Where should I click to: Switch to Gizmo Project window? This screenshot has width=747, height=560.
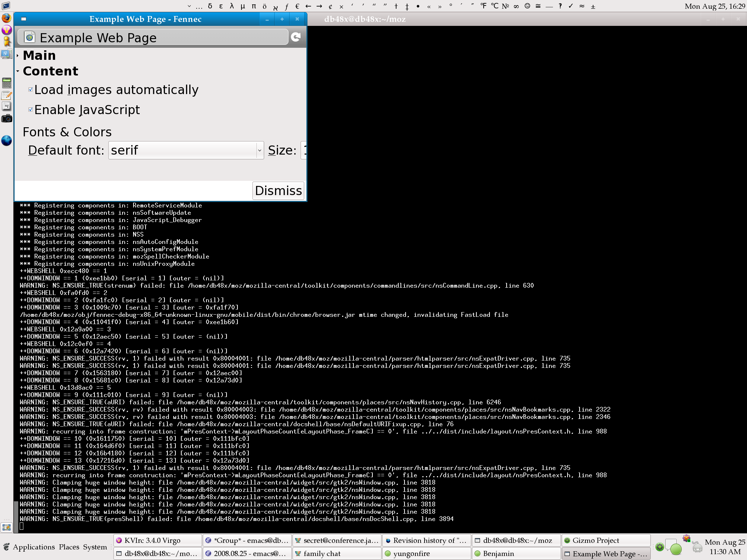click(x=606, y=540)
